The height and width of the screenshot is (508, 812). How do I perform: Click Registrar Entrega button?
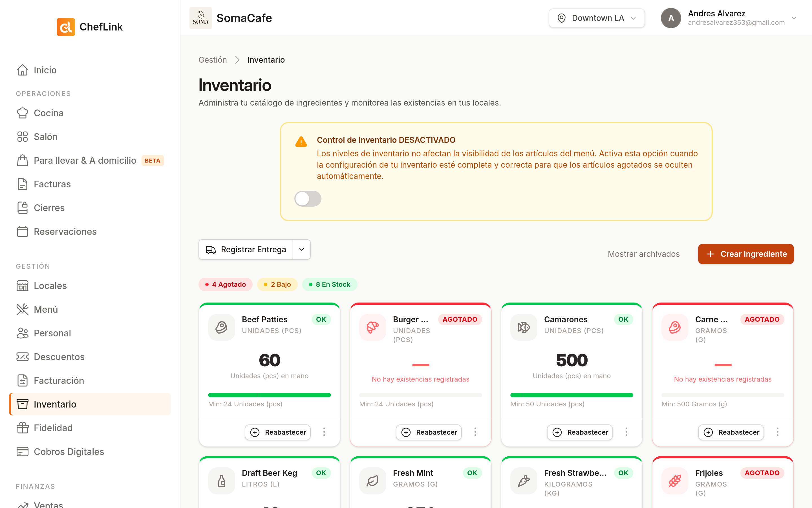point(246,250)
